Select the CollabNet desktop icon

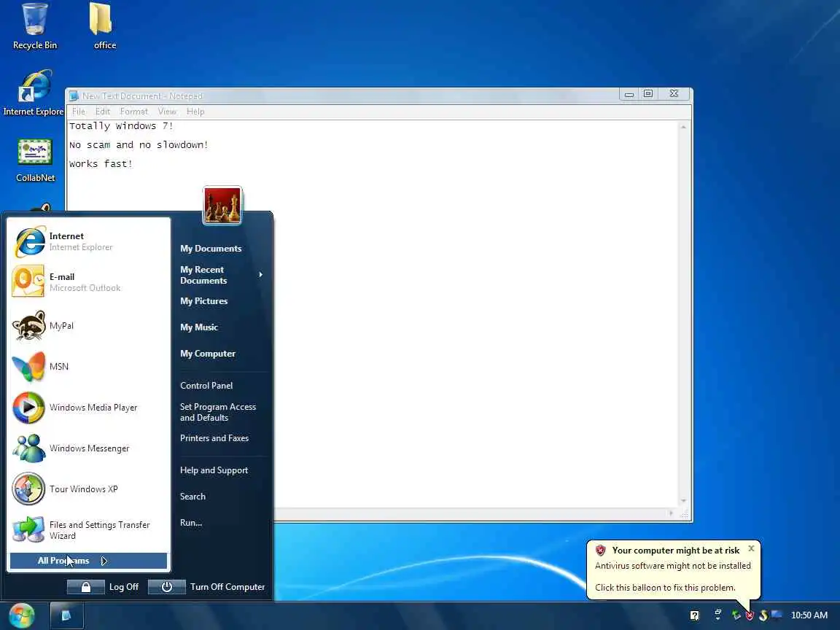[x=35, y=160]
